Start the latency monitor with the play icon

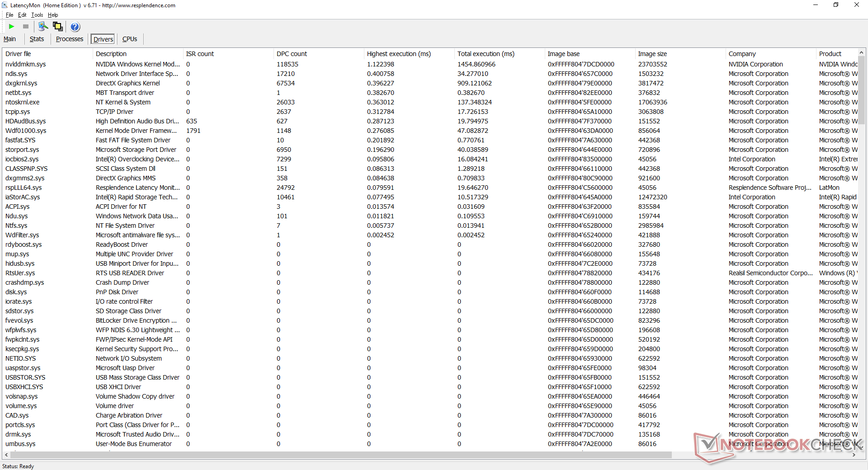coord(12,27)
